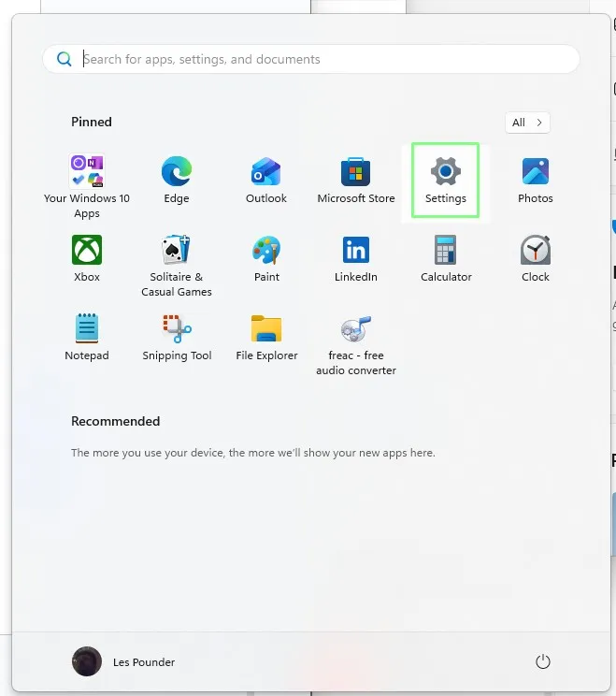616x696 pixels.
Task: Open Les Pounder account menu
Action: (123, 661)
